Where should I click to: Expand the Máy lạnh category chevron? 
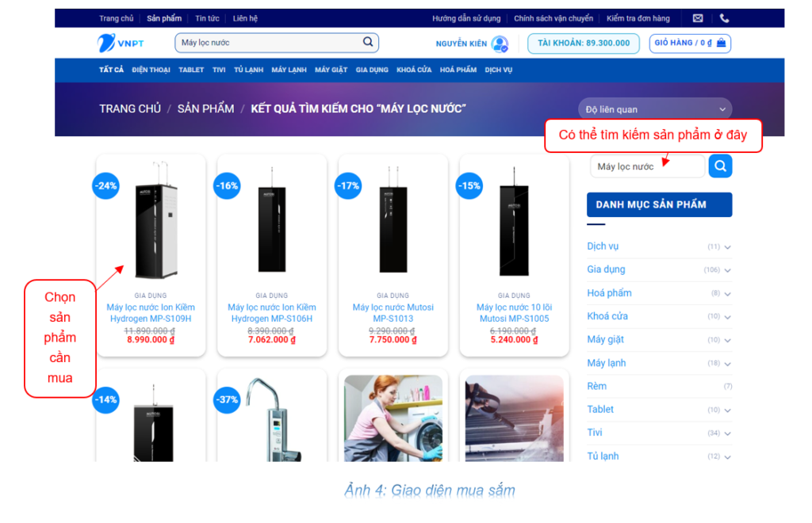(727, 364)
